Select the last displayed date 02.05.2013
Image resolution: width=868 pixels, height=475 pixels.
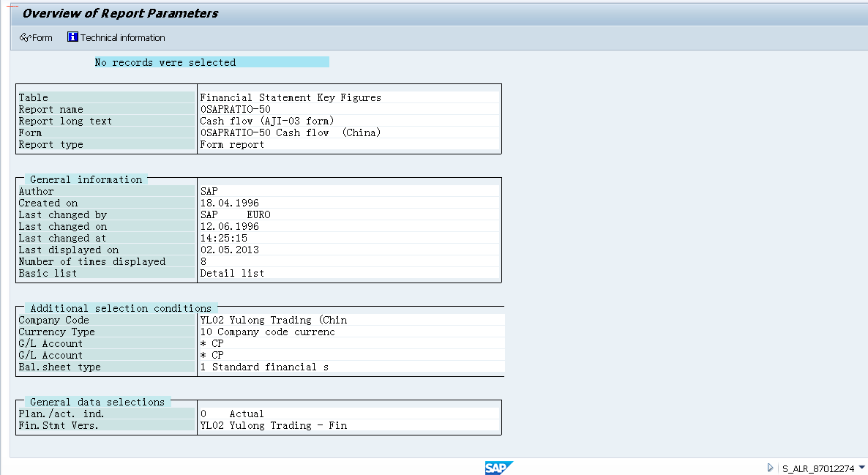coord(229,250)
